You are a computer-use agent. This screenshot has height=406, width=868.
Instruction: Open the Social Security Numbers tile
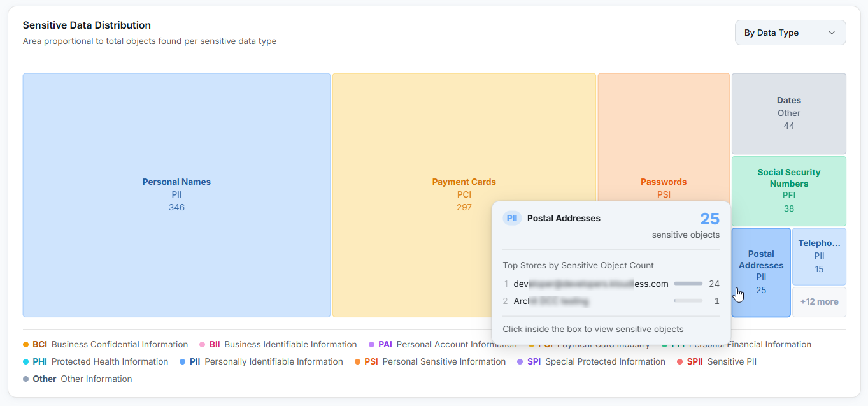pyautogui.click(x=789, y=191)
